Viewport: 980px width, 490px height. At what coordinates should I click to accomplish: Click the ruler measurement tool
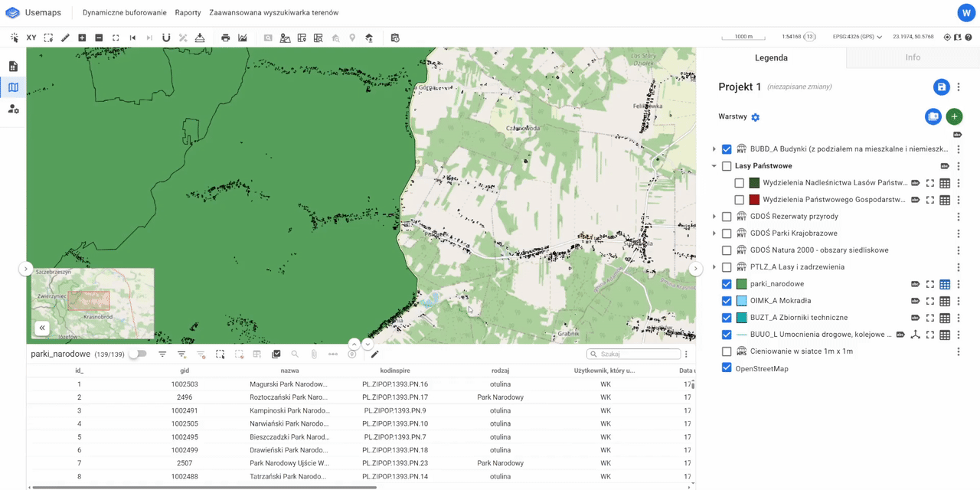pyautogui.click(x=65, y=38)
